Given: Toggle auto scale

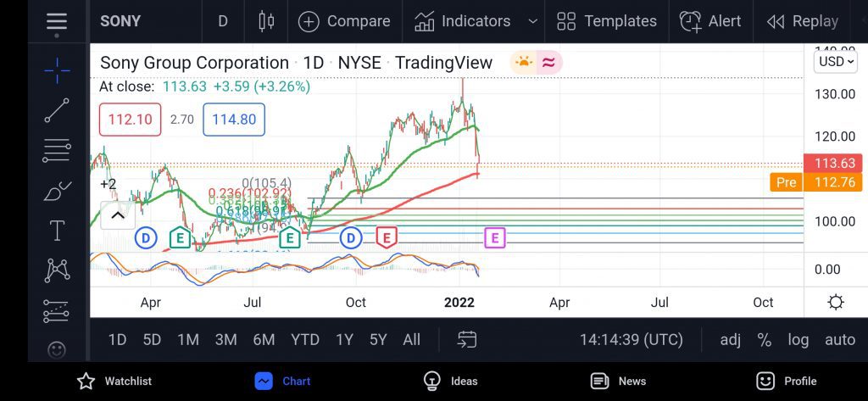Looking at the screenshot, I should (840, 339).
